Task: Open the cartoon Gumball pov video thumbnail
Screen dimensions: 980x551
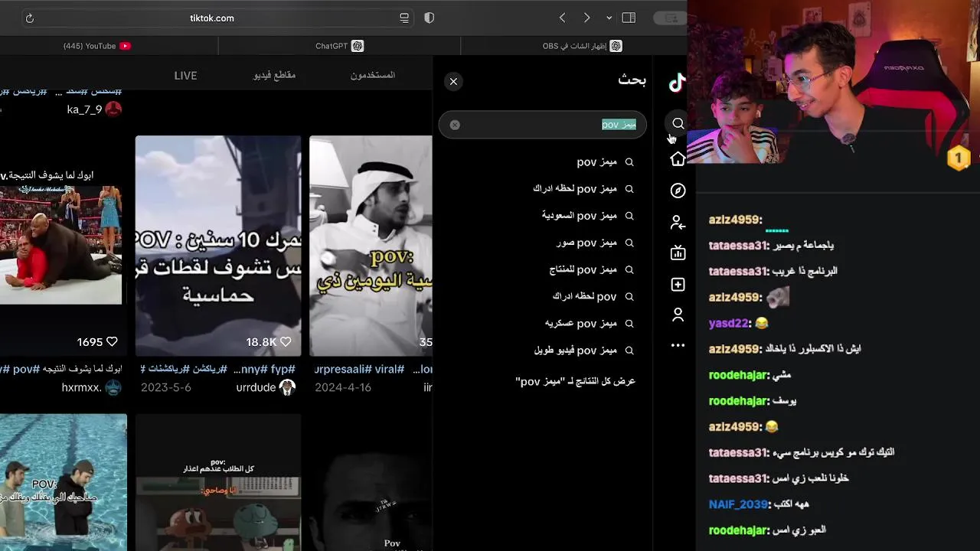Action: click(x=218, y=482)
